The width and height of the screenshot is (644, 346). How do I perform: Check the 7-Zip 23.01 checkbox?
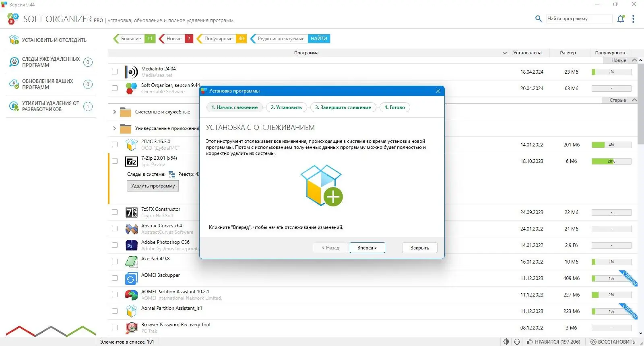point(115,161)
